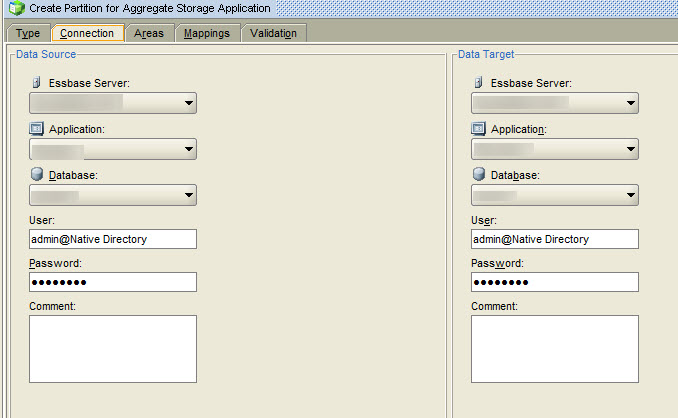The width and height of the screenshot is (678, 418).
Task: Click the Data Source Essbase Server icon
Action: point(37,83)
